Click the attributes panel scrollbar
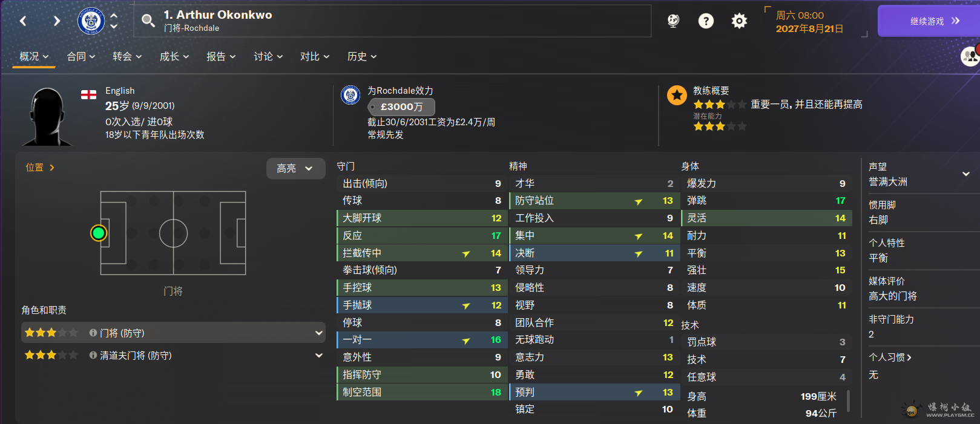The width and height of the screenshot is (980, 424). click(848, 400)
